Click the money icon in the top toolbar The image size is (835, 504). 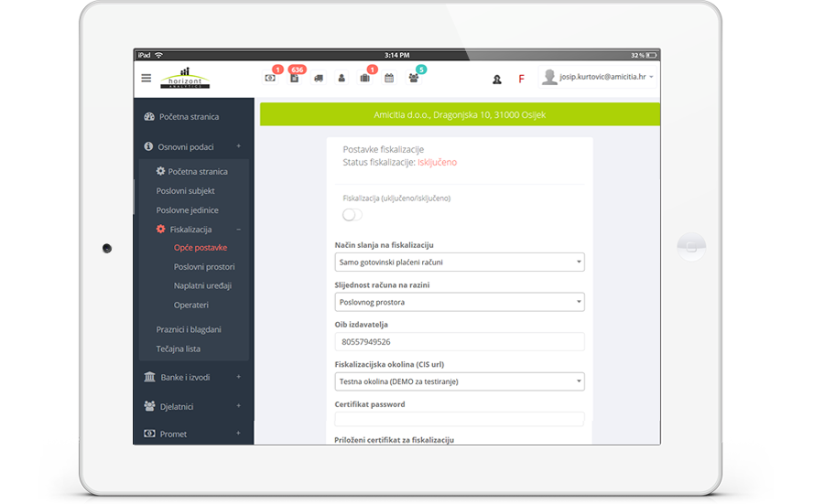(x=270, y=79)
